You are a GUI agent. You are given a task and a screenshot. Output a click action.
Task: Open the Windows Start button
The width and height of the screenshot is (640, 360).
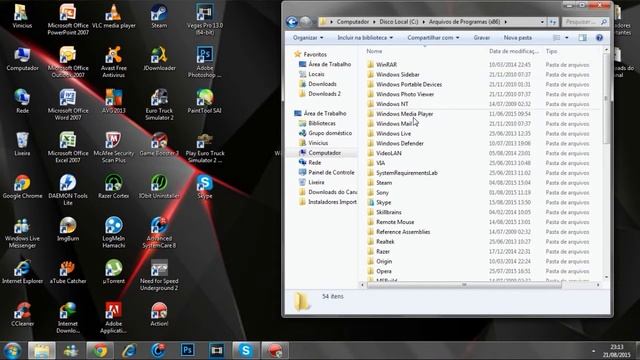tap(12, 350)
